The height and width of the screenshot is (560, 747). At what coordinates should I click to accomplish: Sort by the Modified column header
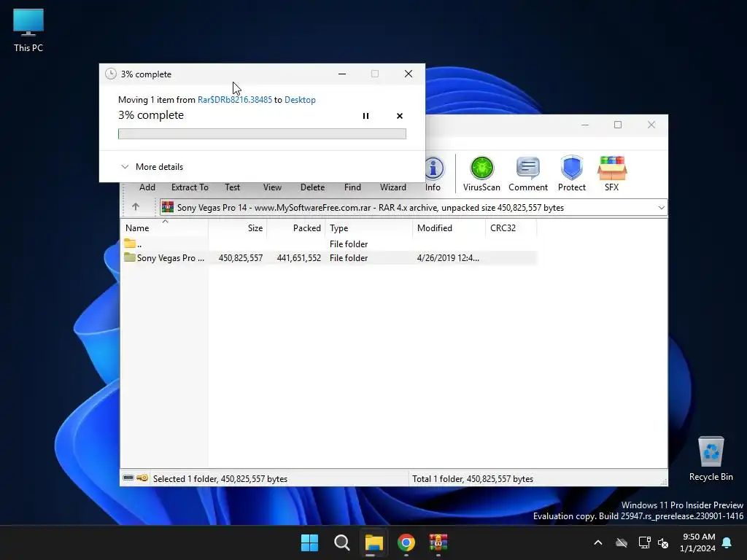pyautogui.click(x=449, y=228)
